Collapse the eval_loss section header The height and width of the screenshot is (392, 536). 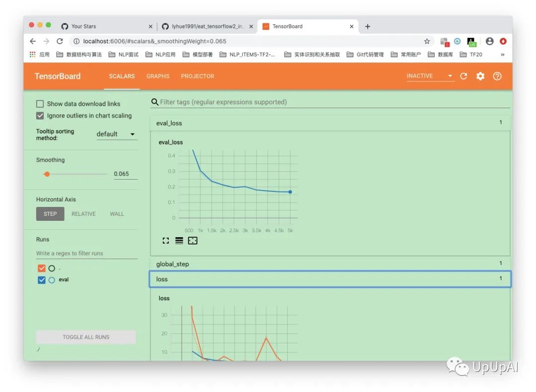click(330, 123)
